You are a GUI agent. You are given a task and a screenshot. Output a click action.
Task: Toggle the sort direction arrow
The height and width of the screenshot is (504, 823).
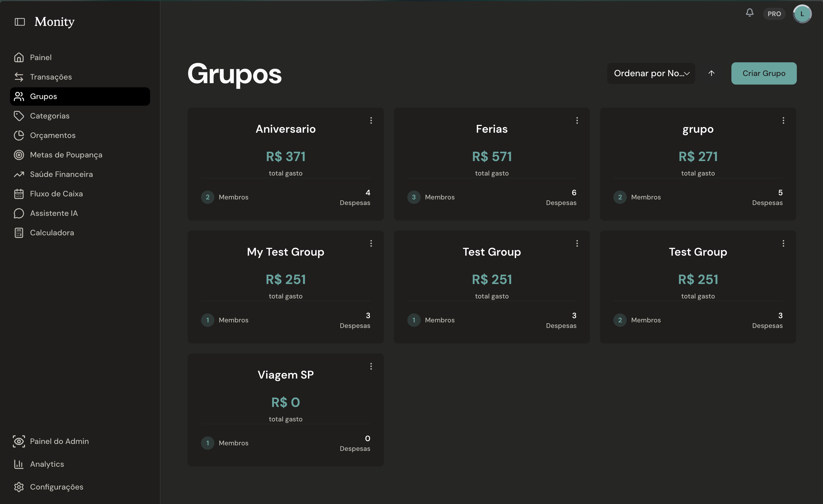(711, 73)
